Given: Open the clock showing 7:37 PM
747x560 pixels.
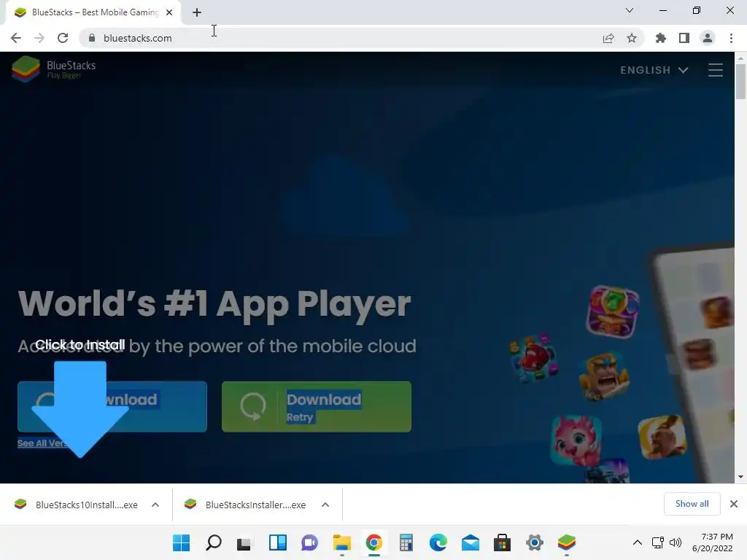Looking at the screenshot, I should point(713,542).
